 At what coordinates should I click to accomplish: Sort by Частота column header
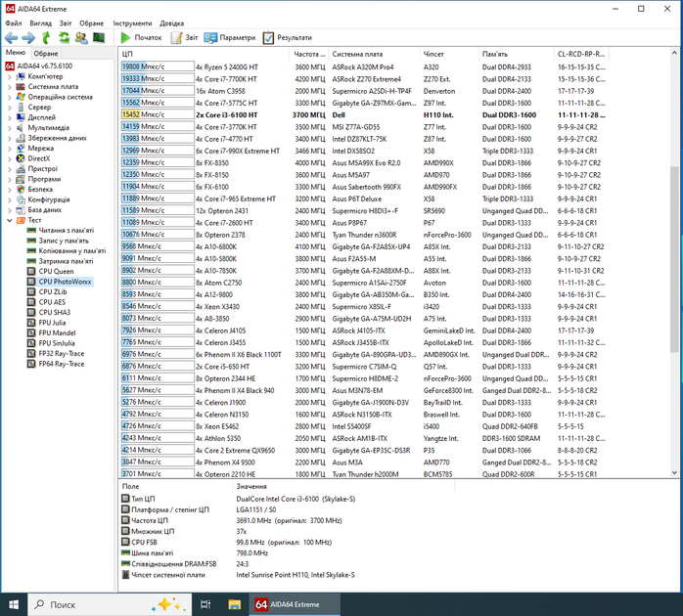tap(308, 54)
